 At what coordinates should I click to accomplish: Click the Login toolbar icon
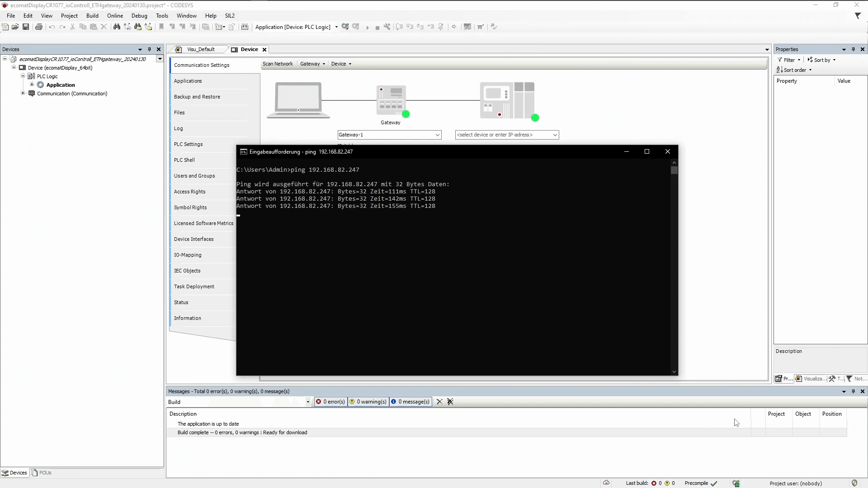(x=345, y=27)
